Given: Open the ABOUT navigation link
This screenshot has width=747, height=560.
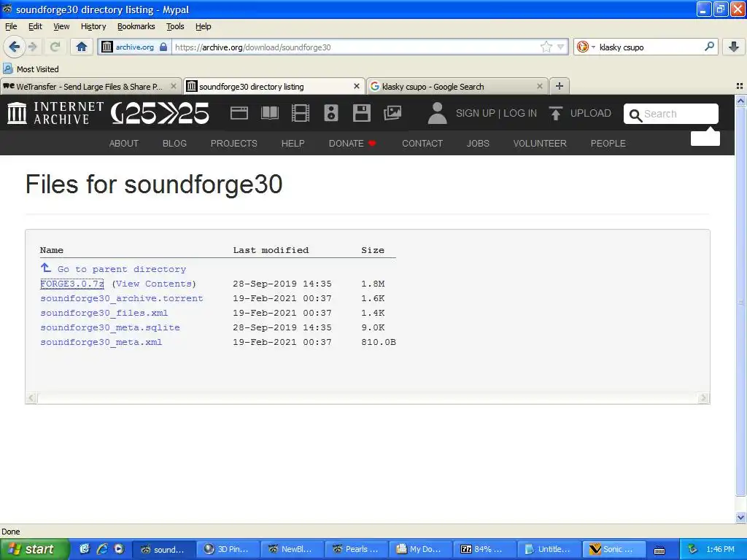Looking at the screenshot, I should coord(124,144).
